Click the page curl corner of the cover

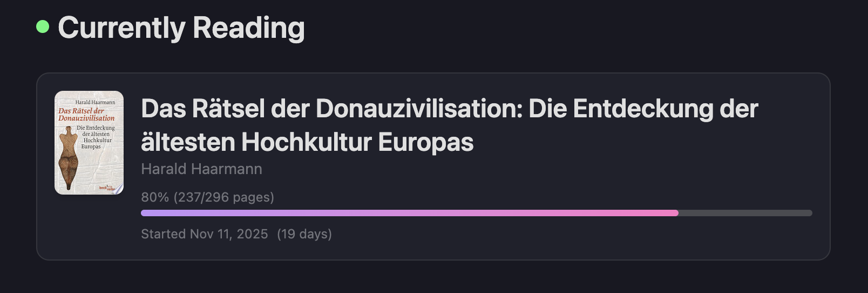pyautogui.click(x=119, y=189)
